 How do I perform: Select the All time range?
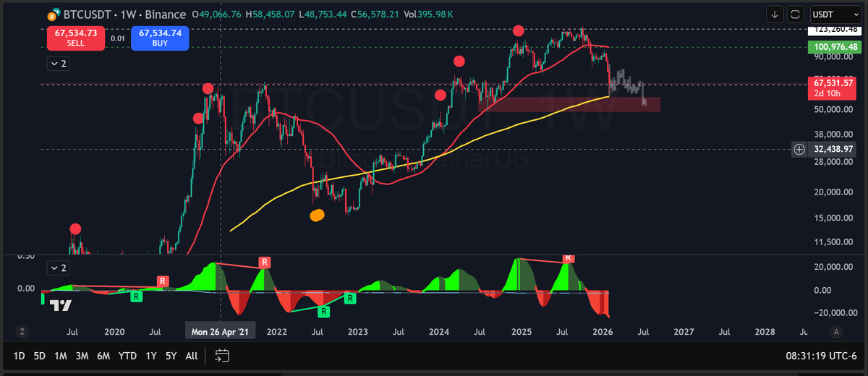[x=191, y=356]
